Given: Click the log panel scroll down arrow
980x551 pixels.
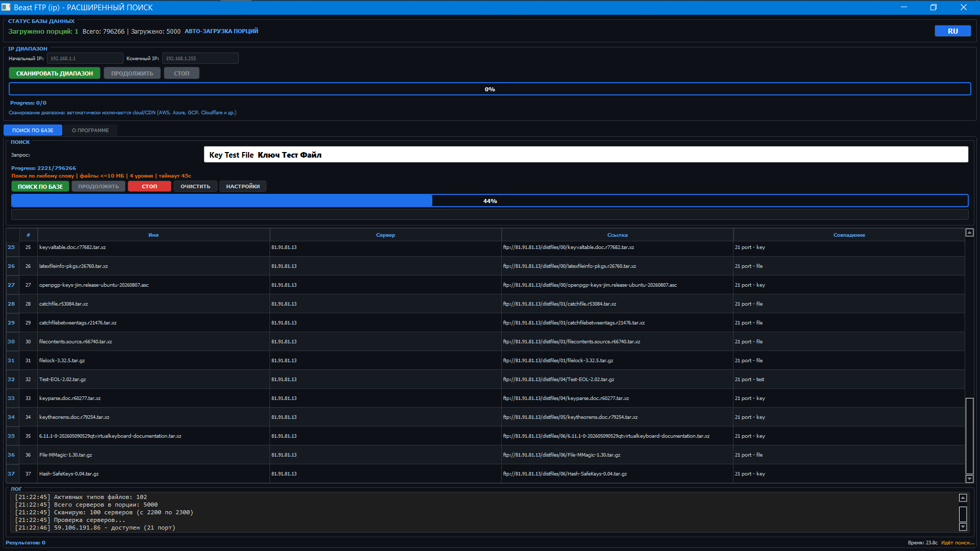Looking at the screenshot, I should (x=963, y=527).
